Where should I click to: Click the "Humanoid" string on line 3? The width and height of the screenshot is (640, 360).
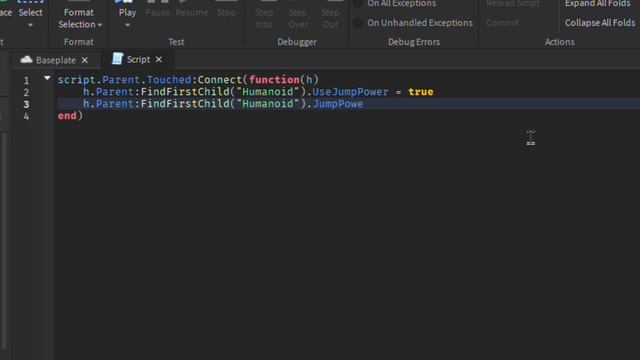coord(268,104)
